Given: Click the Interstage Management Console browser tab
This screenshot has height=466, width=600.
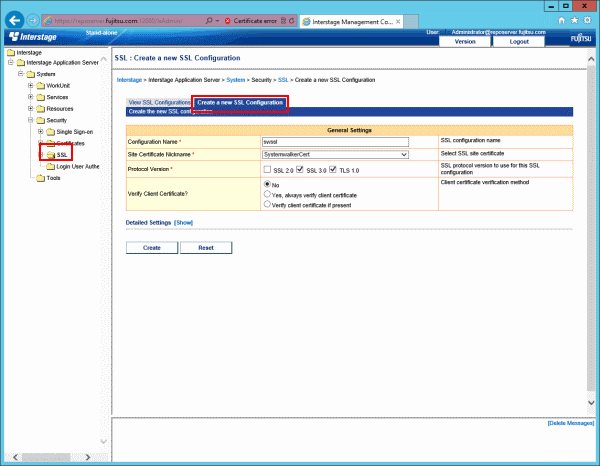Looking at the screenshot, I should pos(351,22).
